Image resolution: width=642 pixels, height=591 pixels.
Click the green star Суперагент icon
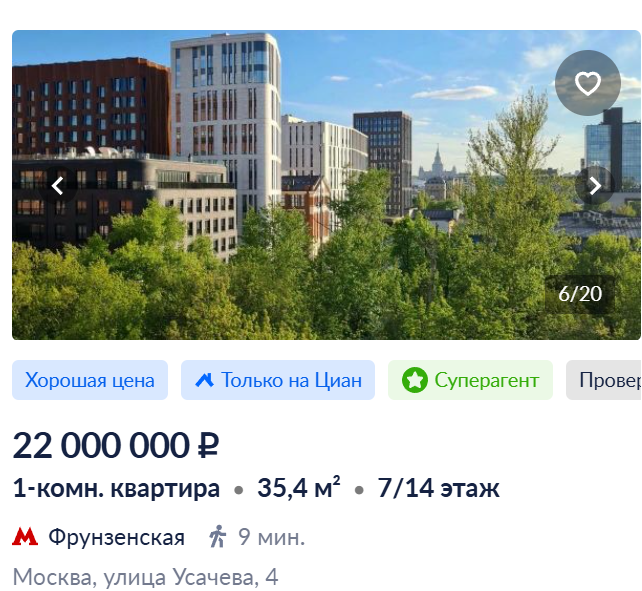pyautogui.click(x=415, y=380)
